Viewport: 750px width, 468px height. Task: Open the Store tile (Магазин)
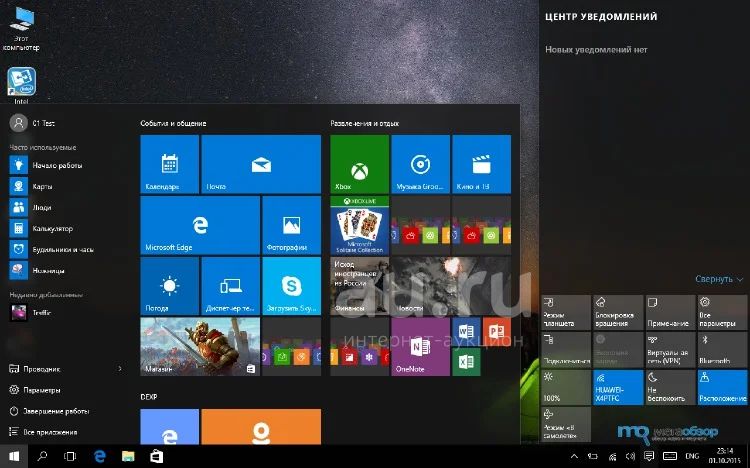point(200,346)
